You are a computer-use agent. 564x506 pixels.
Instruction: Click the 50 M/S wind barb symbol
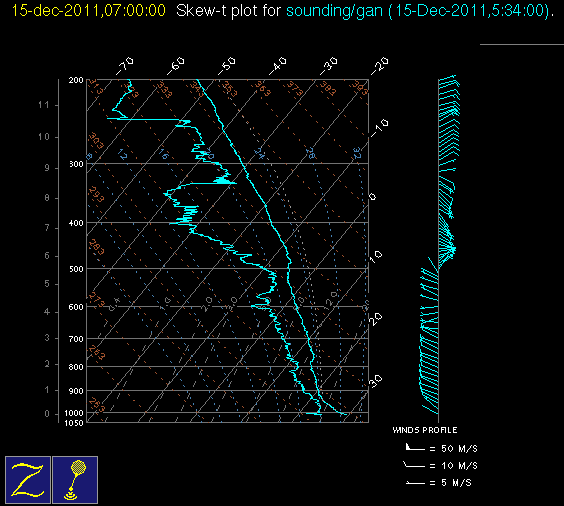(x=415, y=448)
